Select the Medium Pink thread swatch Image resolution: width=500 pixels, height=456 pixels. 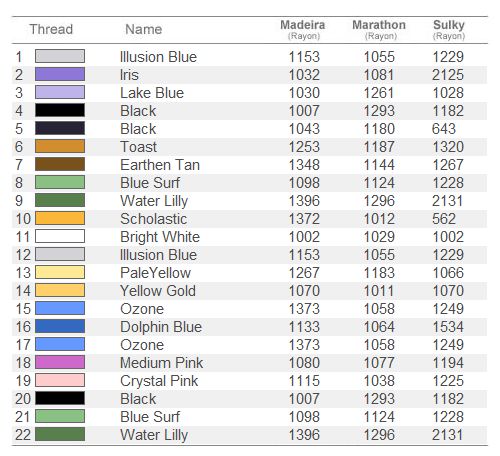click(x=60, y=362)
